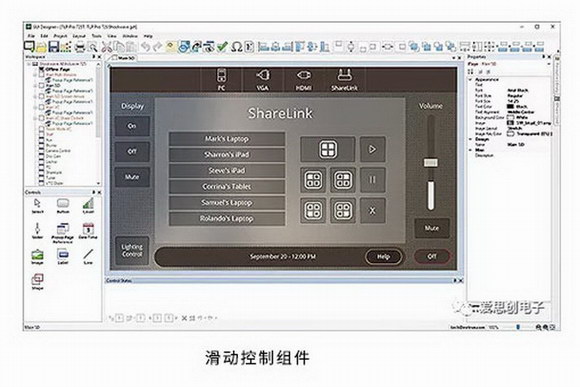Screen dimensions: 580x387
Task: Click the Volume slider handle on canvas
Action: [x=431, y=162]
